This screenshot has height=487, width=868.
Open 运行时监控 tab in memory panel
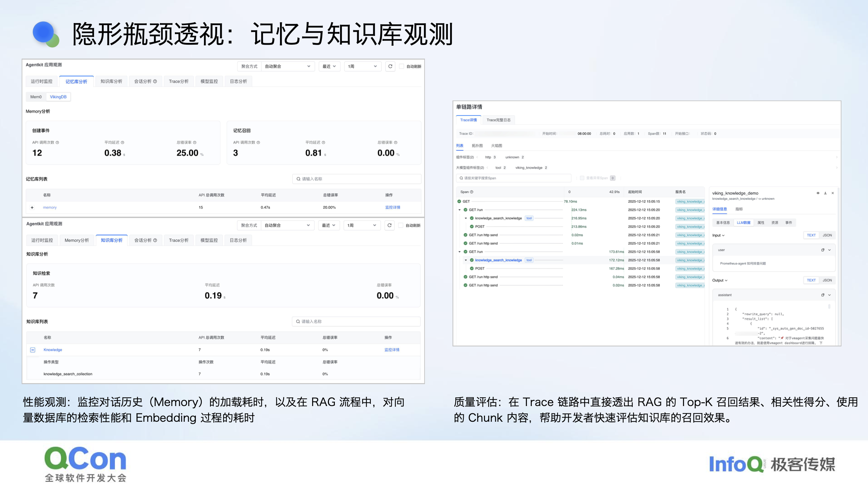(42, 81)
